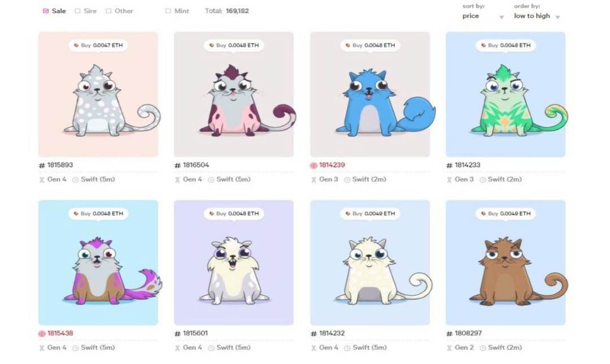Click the clock icon next to Swift (2m) on kitty 1814233
610x364 pixels.
[482, 179]
